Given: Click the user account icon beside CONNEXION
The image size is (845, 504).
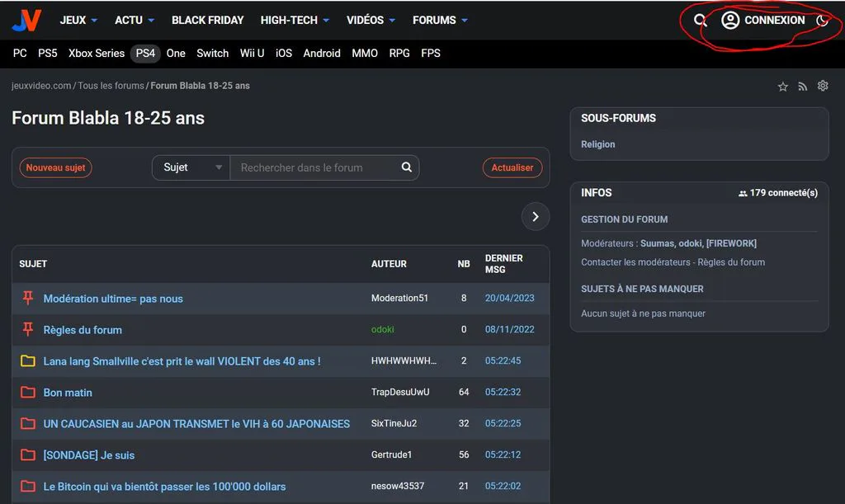Looking at the screenshot, I should click(730, 21).
